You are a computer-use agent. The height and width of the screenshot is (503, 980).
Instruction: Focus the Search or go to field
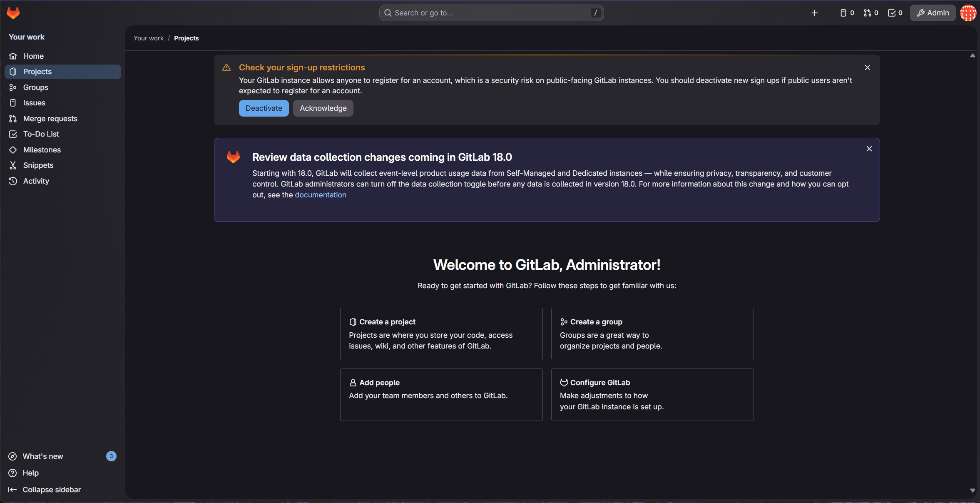coord(491,13)
